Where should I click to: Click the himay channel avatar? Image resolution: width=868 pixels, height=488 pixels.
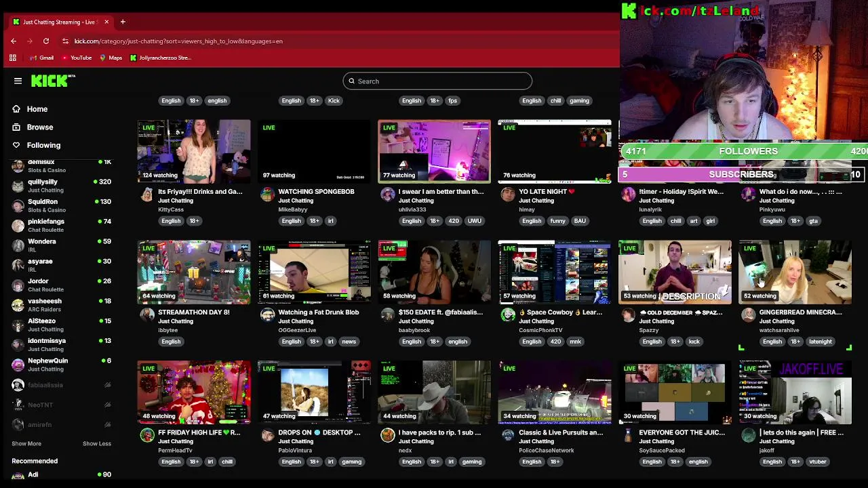coord(508,195)
